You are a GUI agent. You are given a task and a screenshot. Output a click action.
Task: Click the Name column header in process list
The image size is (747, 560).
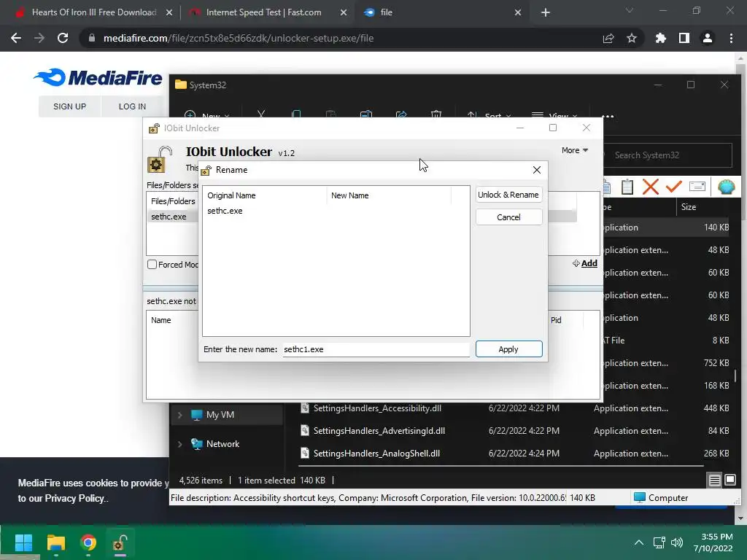[161, 320]
